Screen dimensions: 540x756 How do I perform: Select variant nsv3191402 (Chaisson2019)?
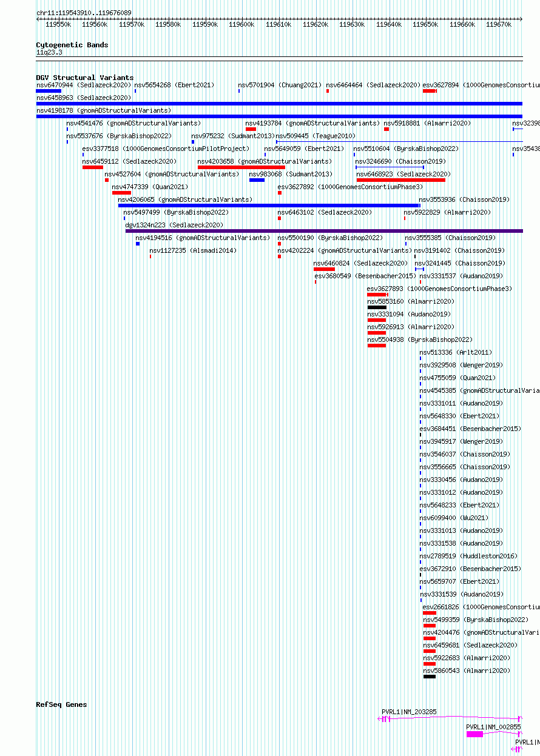[x=459, y=250]
